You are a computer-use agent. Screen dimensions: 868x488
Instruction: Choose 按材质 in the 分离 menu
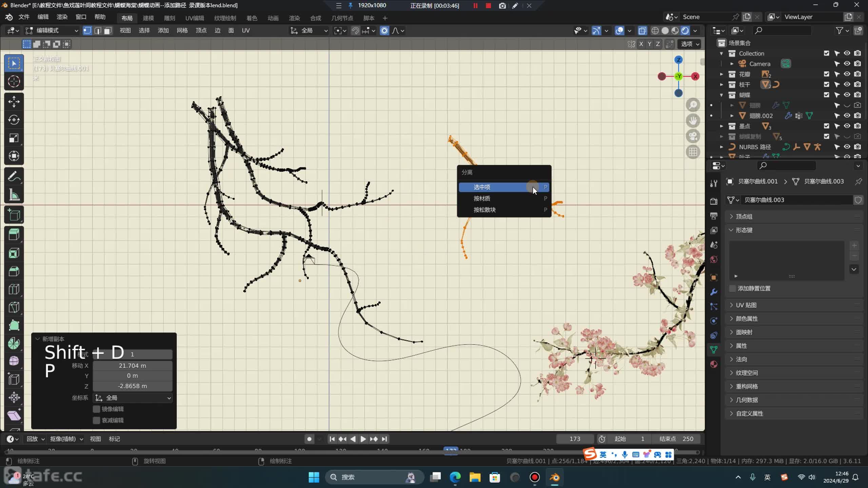[x=504, y=199]
